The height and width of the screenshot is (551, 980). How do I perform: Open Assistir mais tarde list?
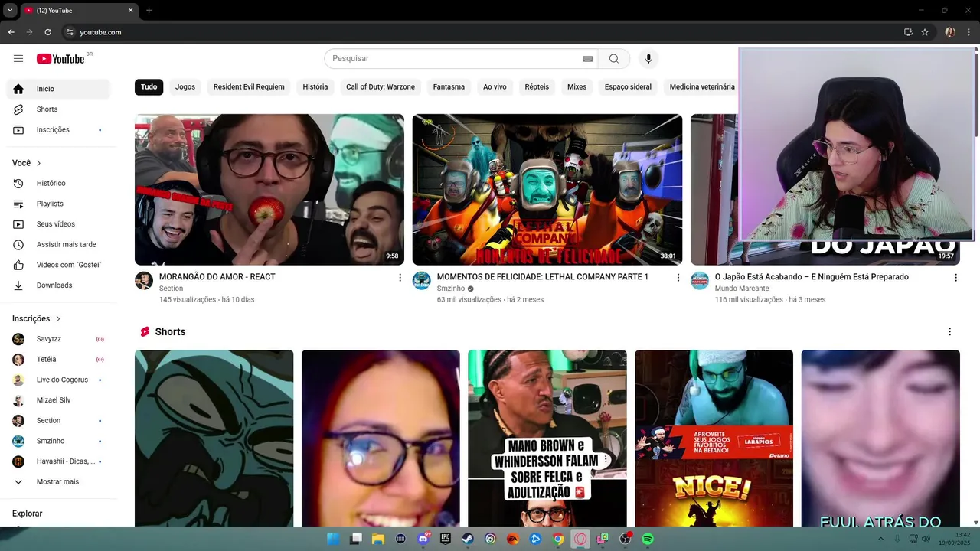click(58, 245)
